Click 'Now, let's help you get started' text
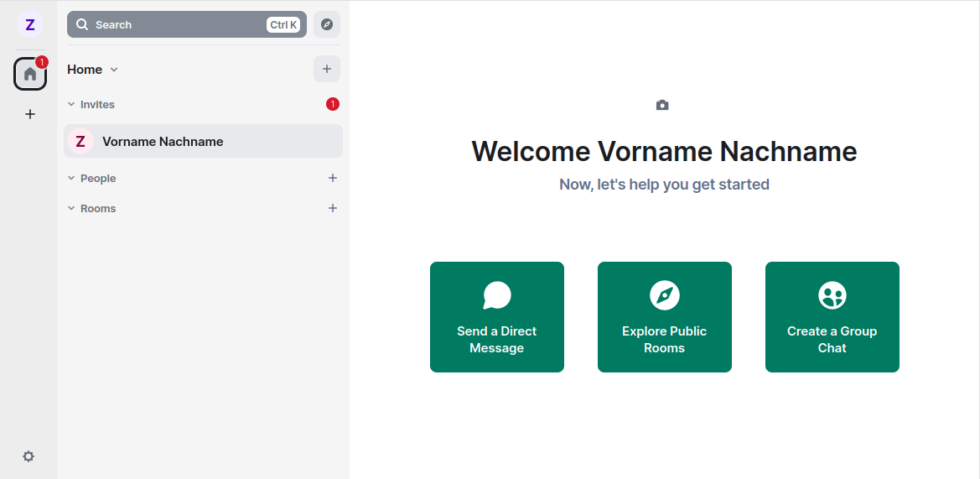Viewport: 980px width, 479px height. pyautogui.click(x=664, y=185)
